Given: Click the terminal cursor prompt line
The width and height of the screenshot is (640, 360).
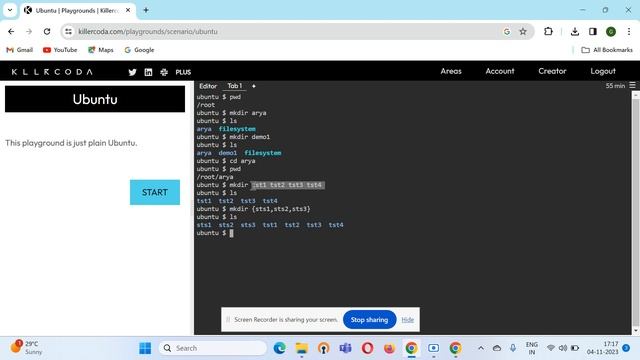Looking at the screenshot, I should pos(215,233).
